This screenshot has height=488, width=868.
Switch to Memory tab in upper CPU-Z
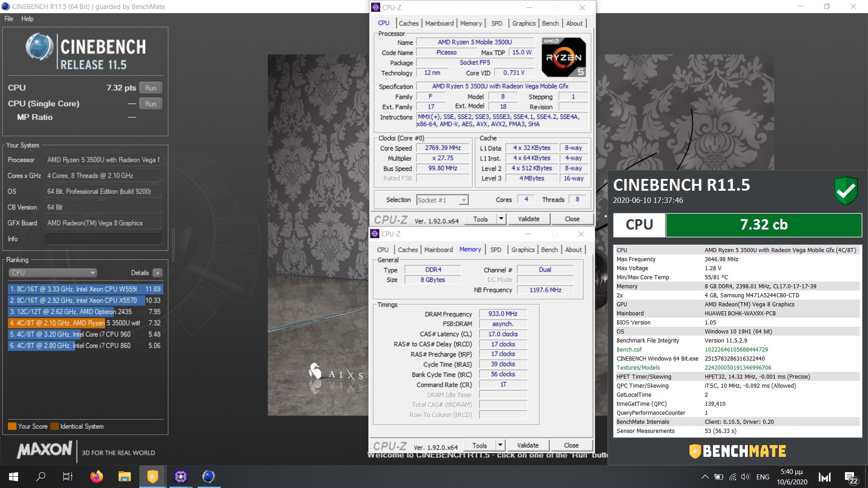(x=471, y=23)
